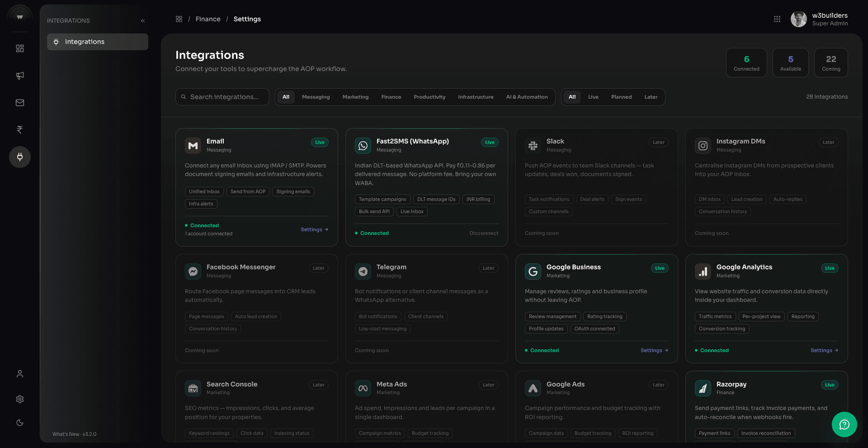Click the 6 Connected stat card
The image size is (868, 448).
pyautogui.click(x=746, y=63)
